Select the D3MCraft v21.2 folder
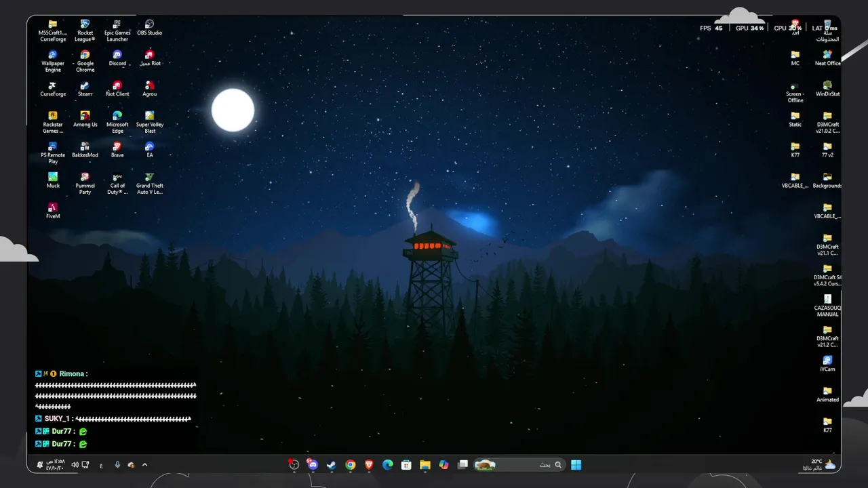Screen dimensions: 868x488 [827, 336]
